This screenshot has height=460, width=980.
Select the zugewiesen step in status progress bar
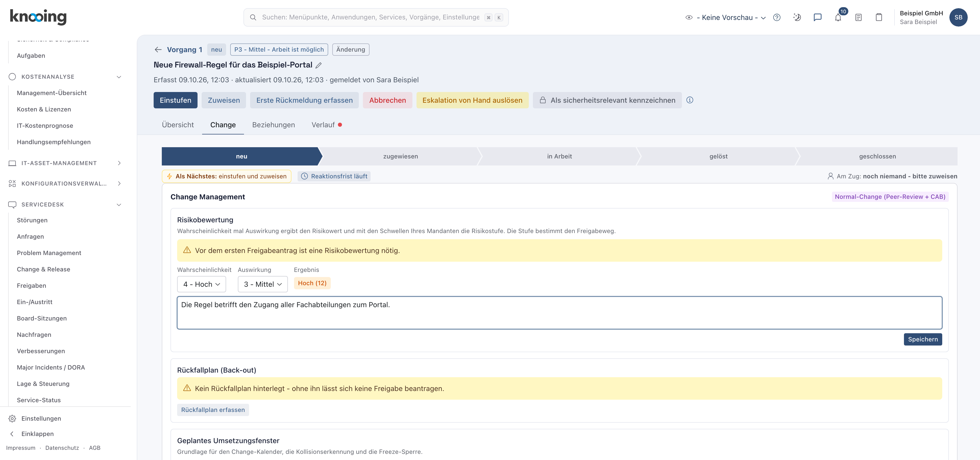[400, 156]
